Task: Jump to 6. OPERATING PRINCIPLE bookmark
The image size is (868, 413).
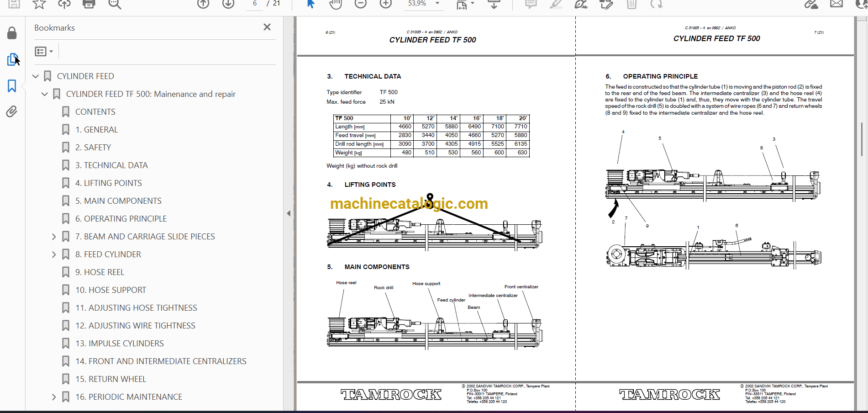Action: (121, 219)
